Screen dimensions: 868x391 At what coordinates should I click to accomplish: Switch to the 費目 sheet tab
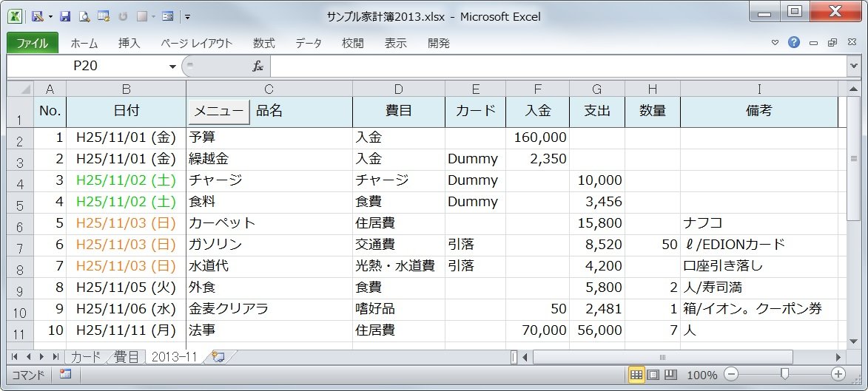(127, 357)
